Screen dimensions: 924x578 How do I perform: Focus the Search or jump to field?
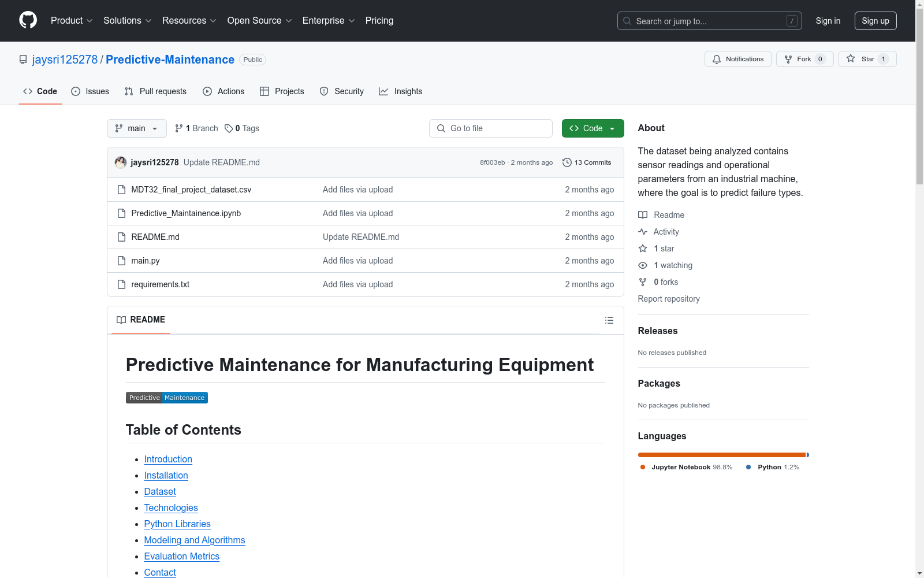[709, 21]
